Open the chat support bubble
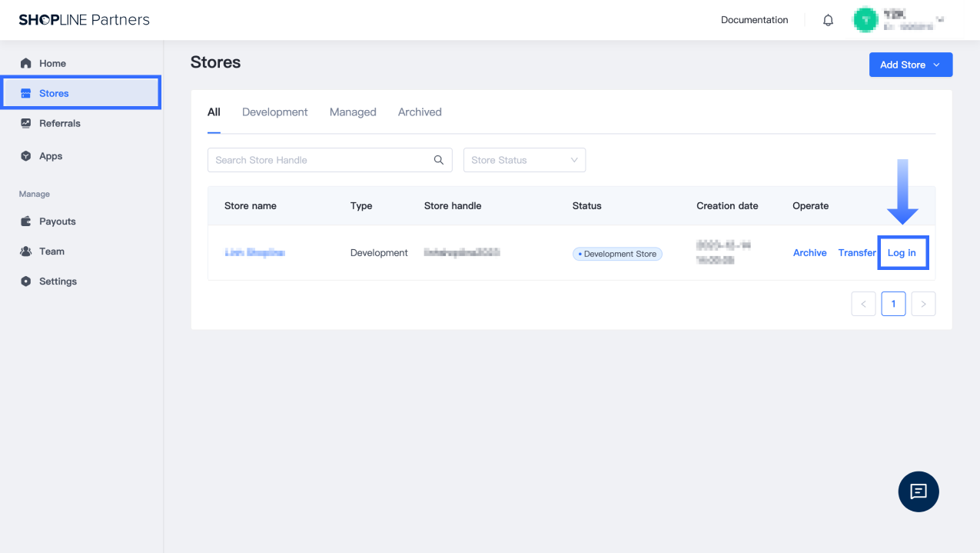This screenshot has height=553, width=980. tap(919, 491)
